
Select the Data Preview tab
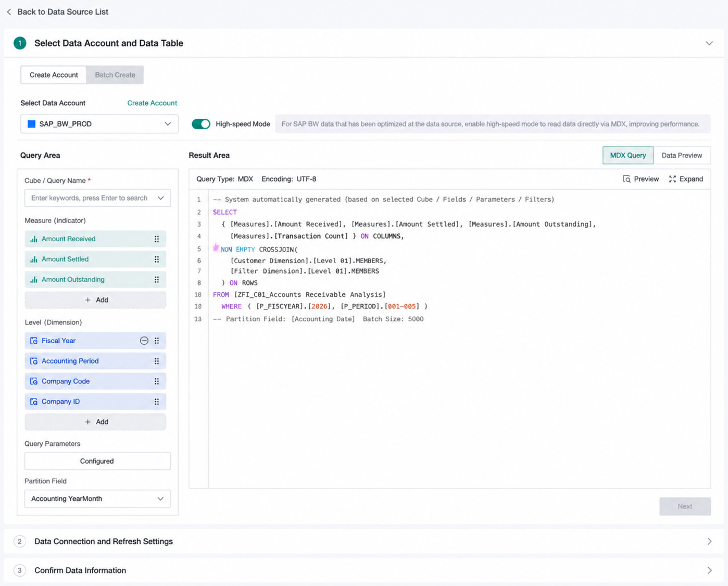(x=682, y=155)
